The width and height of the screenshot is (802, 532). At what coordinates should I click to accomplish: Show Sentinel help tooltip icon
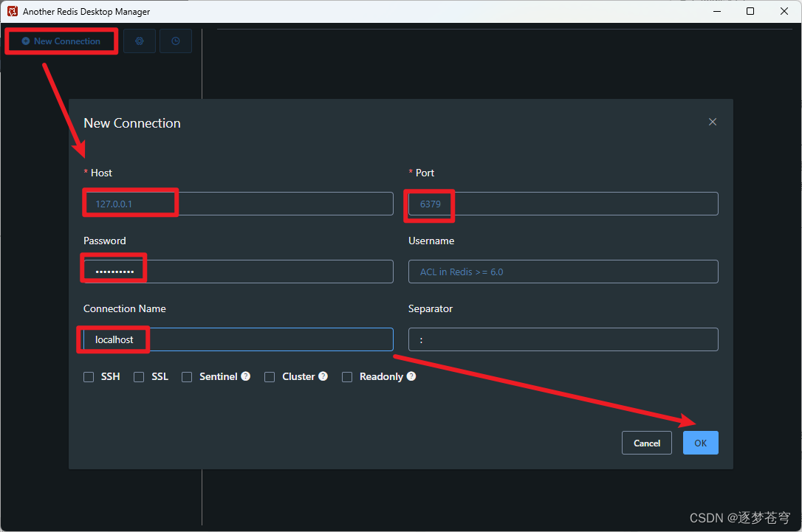(246, 376)
